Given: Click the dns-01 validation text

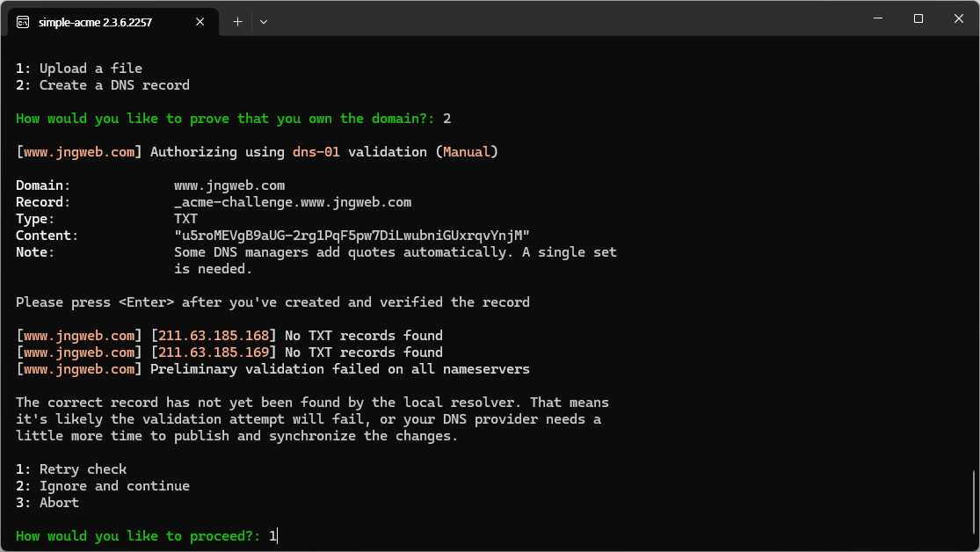Looking at the screenshot, I should [316, 152].
